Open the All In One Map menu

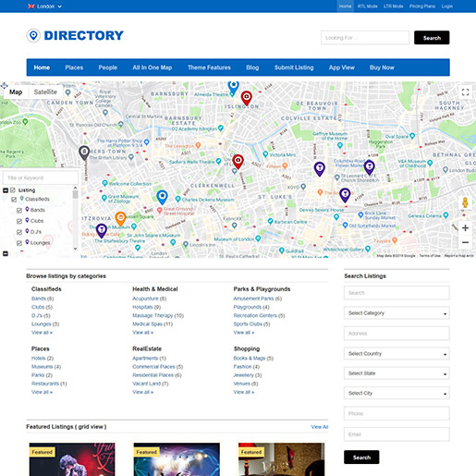(153, 67)
